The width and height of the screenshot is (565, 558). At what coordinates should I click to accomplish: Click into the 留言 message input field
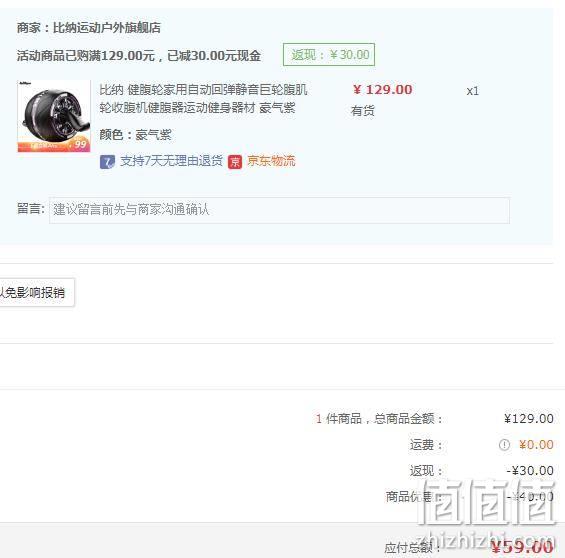279,210
